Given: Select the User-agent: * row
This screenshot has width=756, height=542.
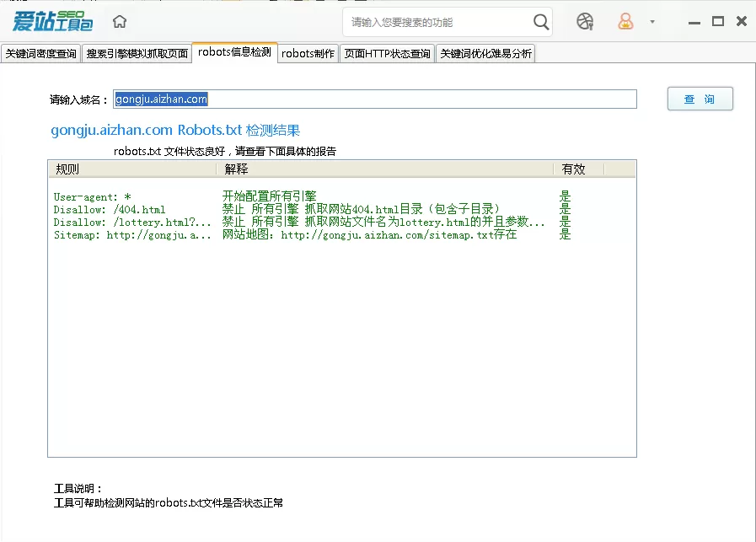Looking at the screenshot, I should tap(342, 196).
